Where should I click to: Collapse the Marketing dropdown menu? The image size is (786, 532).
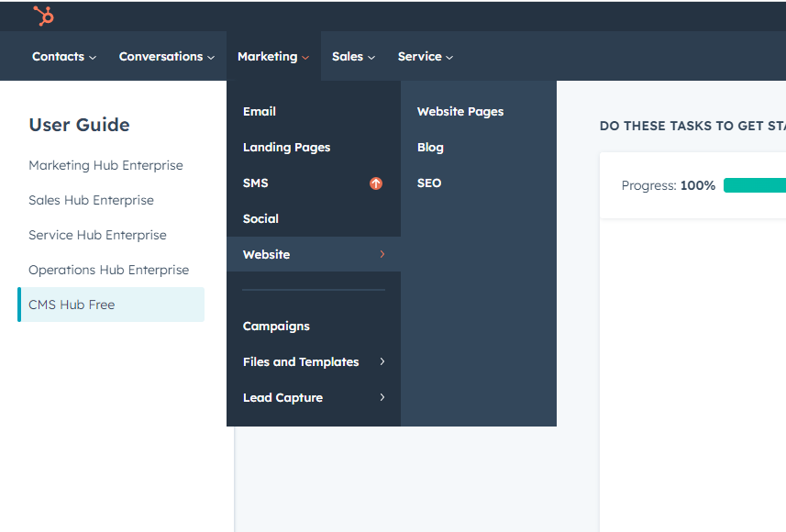click(x=273, y=57)
